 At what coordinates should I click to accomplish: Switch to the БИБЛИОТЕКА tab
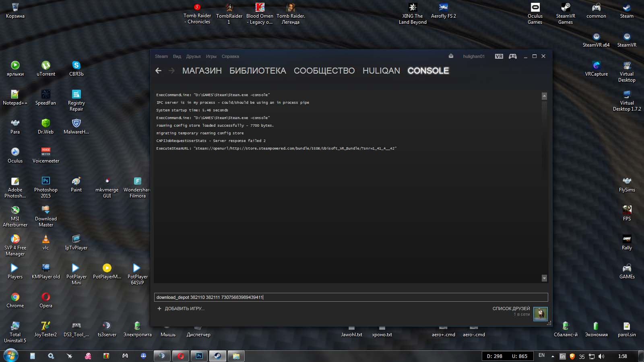[258, 71]
